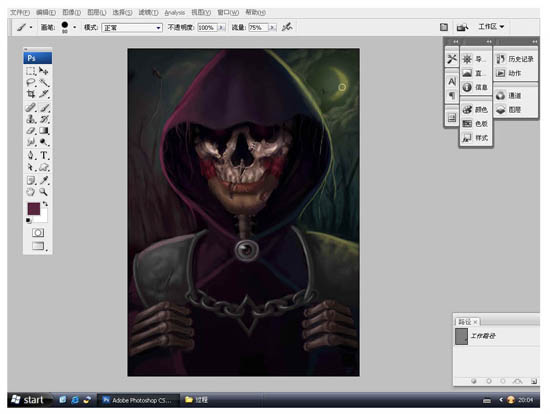Screen dimensions: 550x414
Task: Enable airbrush option in options bar
Action: point(287,27)
